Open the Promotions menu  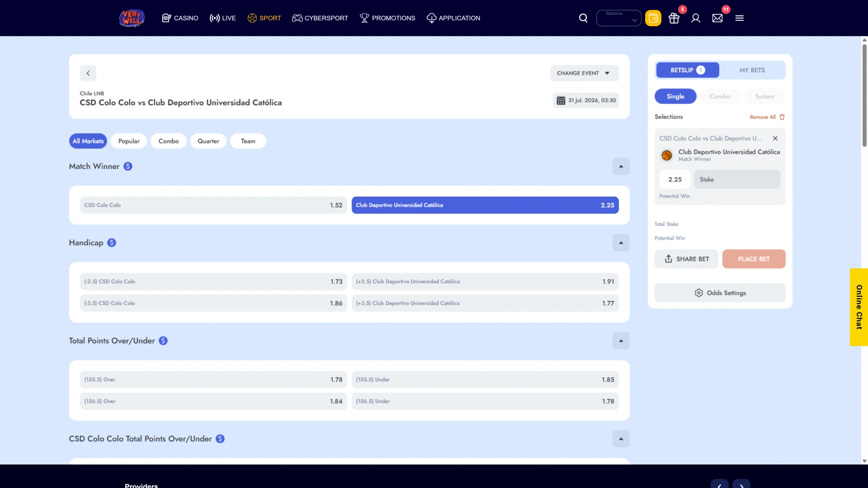pos(387,18)
